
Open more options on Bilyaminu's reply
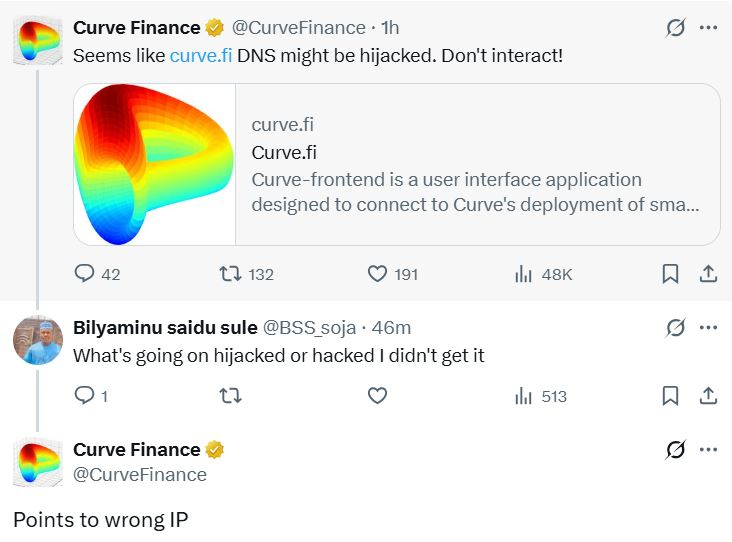(x=708, y=327)
